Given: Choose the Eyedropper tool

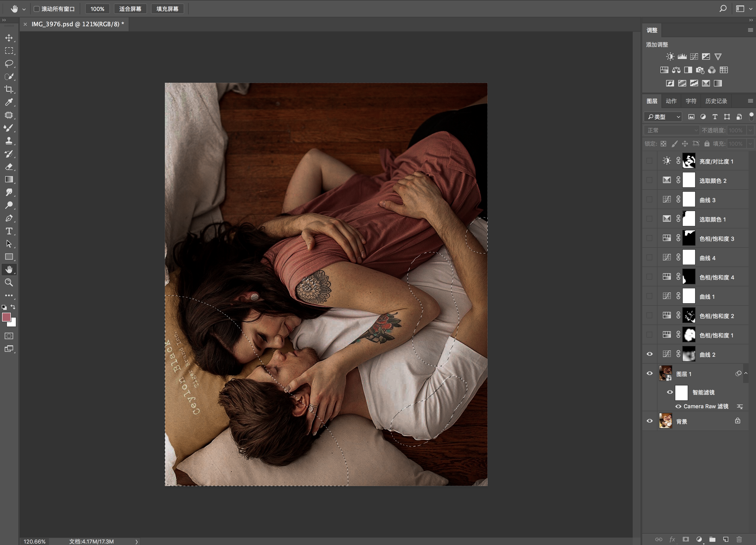Looking at the screenshot, I should point(9,102).
